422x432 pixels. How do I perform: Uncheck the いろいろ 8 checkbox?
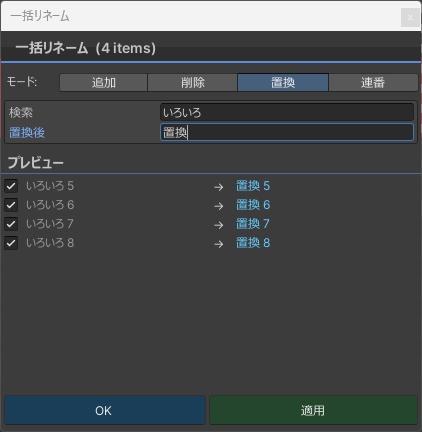pyautogui.click(x=11, y=243)
